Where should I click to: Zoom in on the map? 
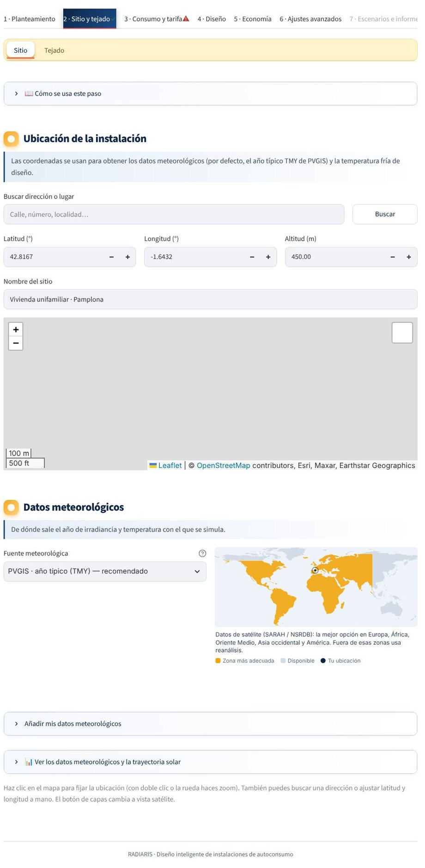click(x=16, y=329)
